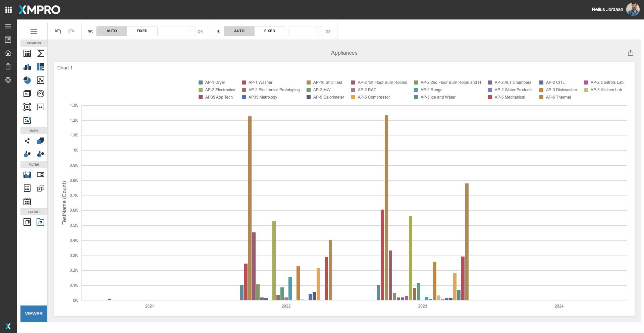
Task: Click the AP-10 Ship Test legend swatch
Action: tap(309, 82)
